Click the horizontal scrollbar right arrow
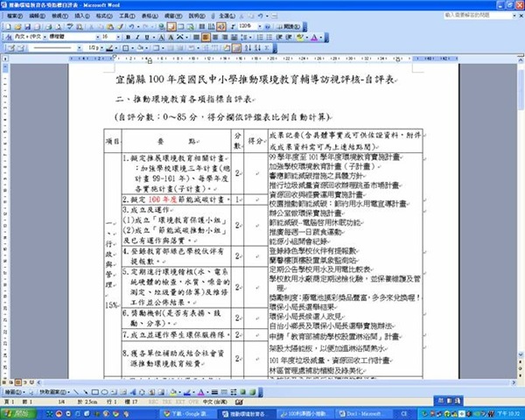Screen dimensions: 525x420 point(514,382)
